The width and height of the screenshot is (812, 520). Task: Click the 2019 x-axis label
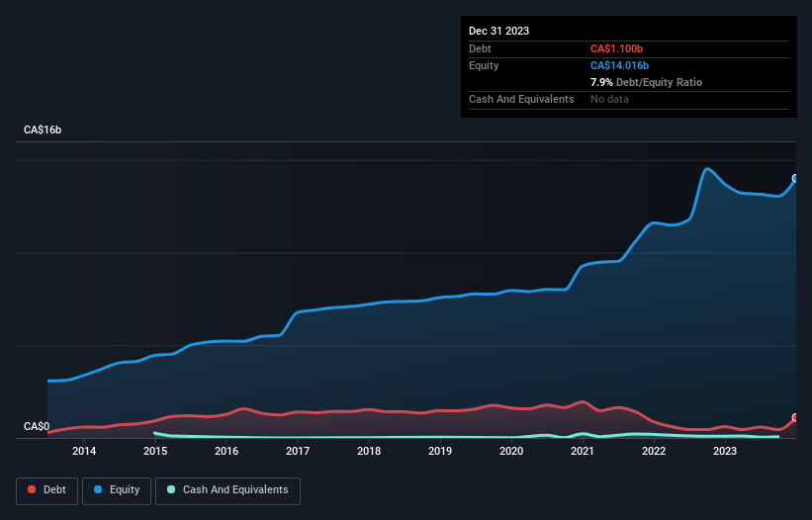(x=440, y=451)
